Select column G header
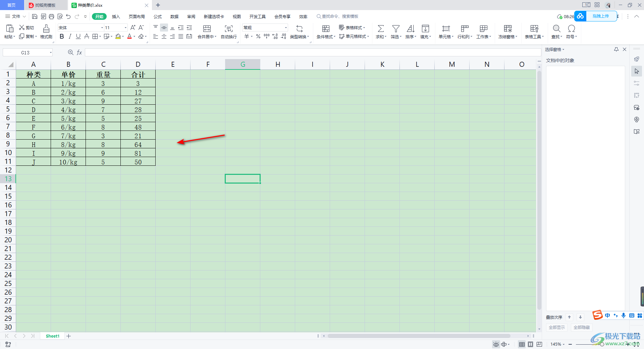Screen dimensions: 644x349 (243, 64)
